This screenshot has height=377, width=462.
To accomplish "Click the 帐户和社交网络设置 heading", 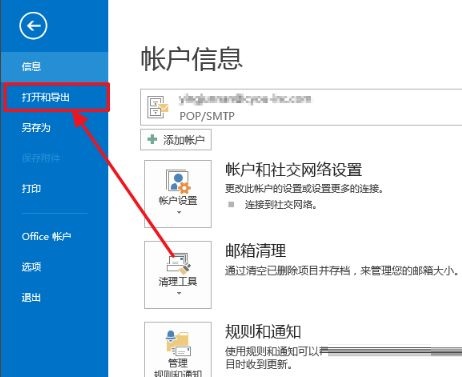I will click(x=293, y=170).
